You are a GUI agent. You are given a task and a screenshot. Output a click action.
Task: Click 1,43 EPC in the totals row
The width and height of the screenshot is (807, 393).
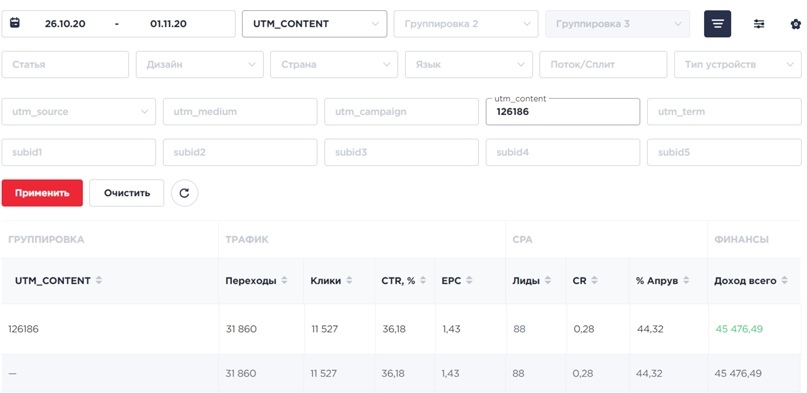(451, 373)
